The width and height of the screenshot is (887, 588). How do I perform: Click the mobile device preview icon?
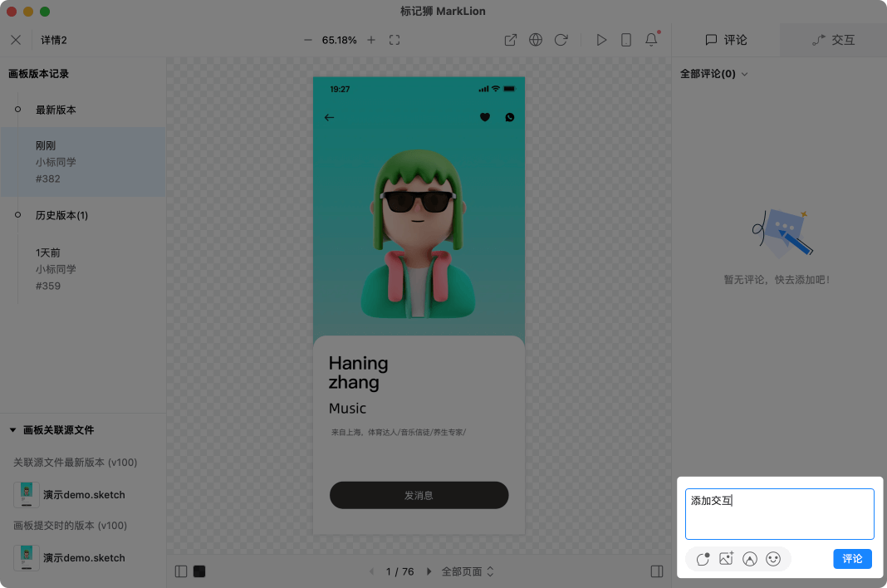pos(626,40)
